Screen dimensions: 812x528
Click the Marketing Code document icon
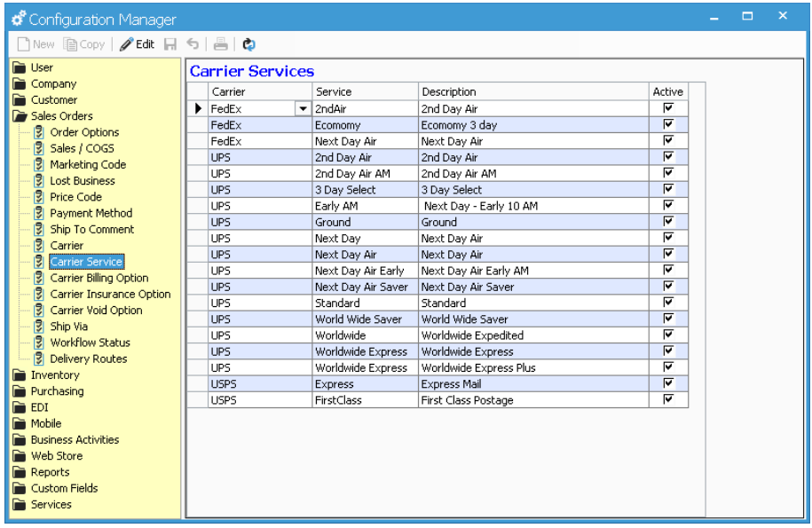[x=39, y=165]
